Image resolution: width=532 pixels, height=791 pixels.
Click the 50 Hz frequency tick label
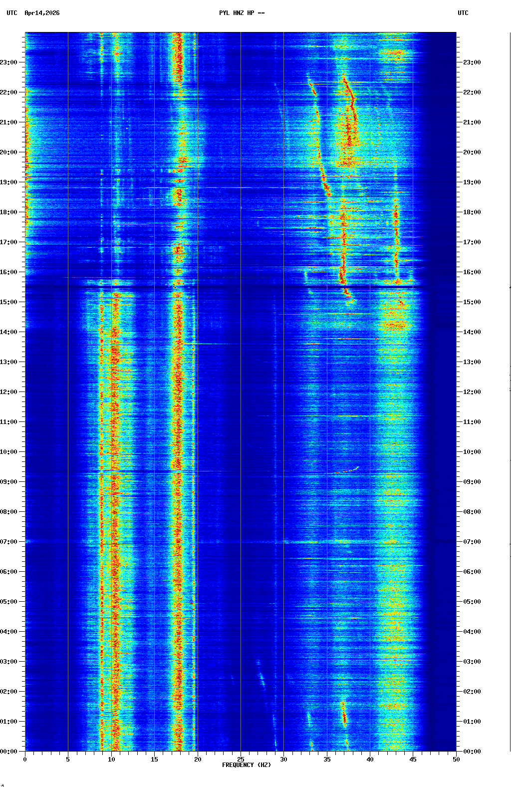[456, 760]
